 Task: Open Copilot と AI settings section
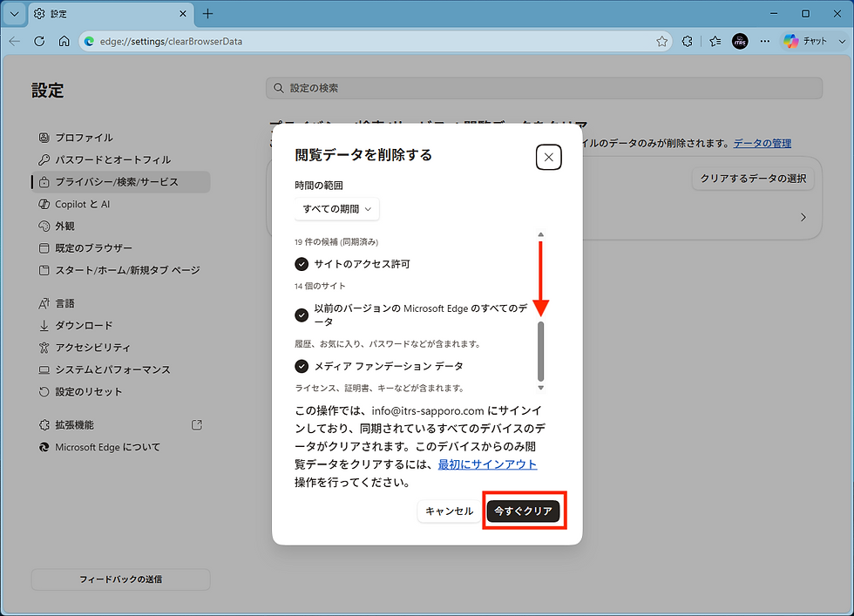(x=120, y=204)
